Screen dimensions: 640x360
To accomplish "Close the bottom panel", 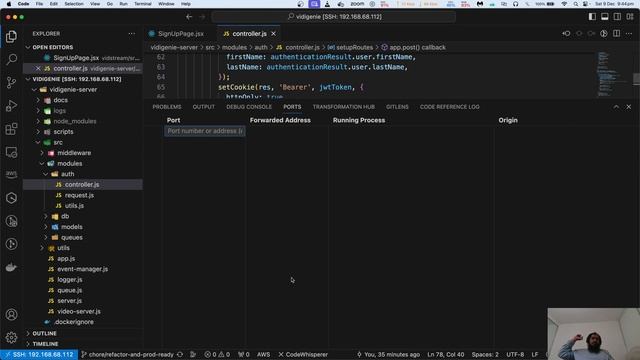I will [x=629, y=107].
